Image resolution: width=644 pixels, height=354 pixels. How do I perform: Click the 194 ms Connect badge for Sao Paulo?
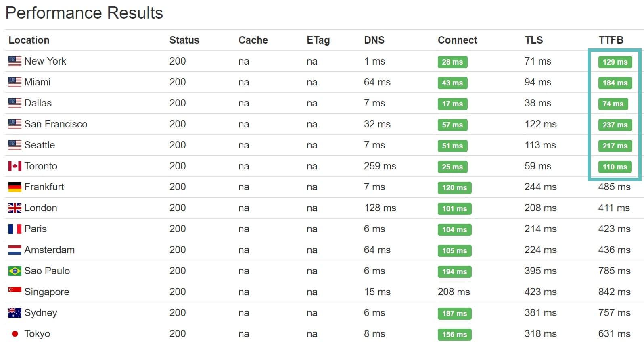(x=454, y=272)
